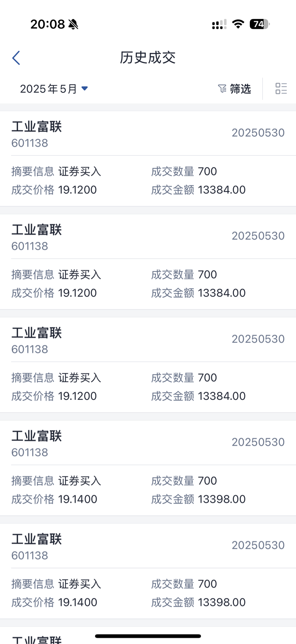The image size is (296, 644).
Task: Open the first 工业富联 trade record
Action: point(37,127)
